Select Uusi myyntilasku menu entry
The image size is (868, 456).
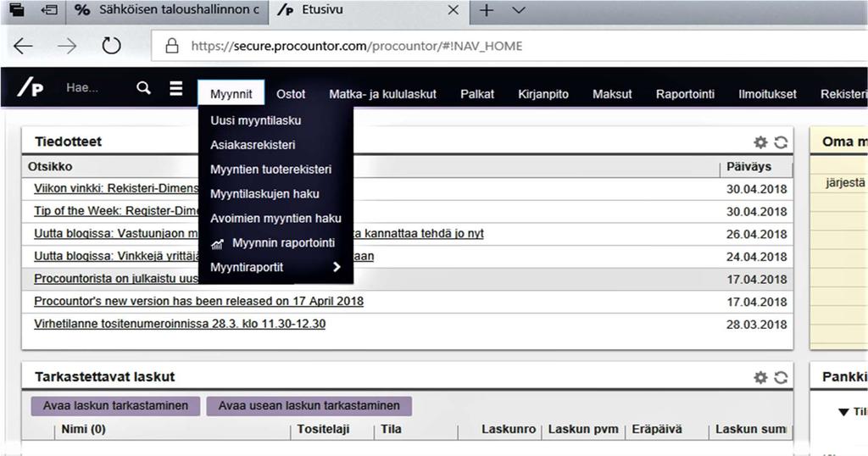pos(275,120)
